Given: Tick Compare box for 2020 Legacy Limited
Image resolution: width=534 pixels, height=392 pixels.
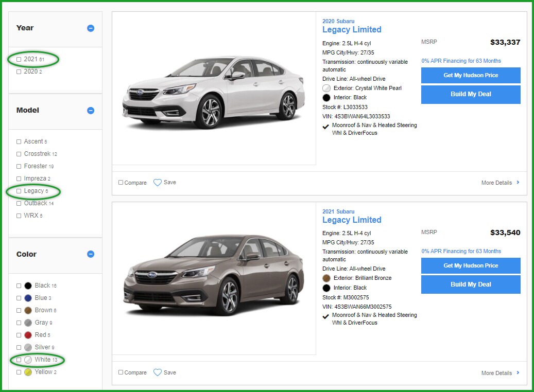Looking at the screenshot, I should coord(121,183).
